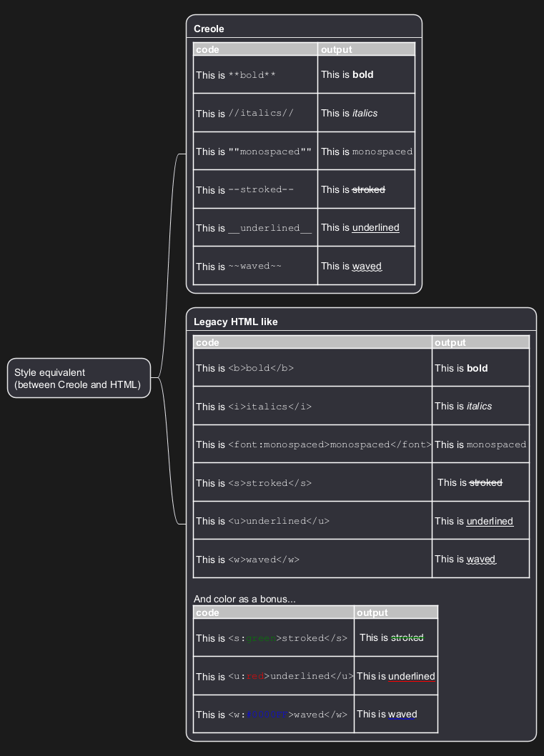Select the "Legacy HTML like" node title
Image resolution: width=544 pixels, height=756 pixels.
pyautogui.click(x=236, y=322)
